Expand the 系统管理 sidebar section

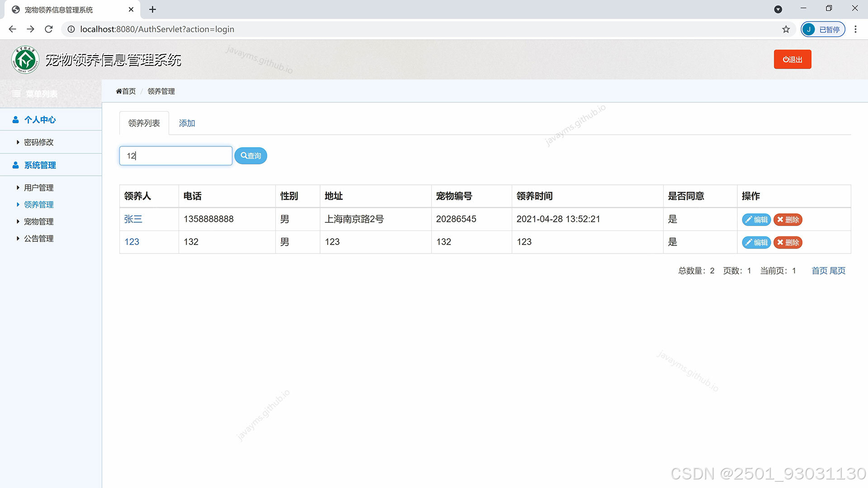pyautogui.click(x=51, y=165)
